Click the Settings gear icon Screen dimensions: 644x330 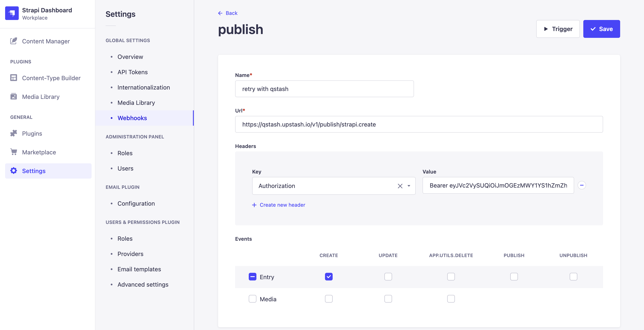[x=13, y=171]
